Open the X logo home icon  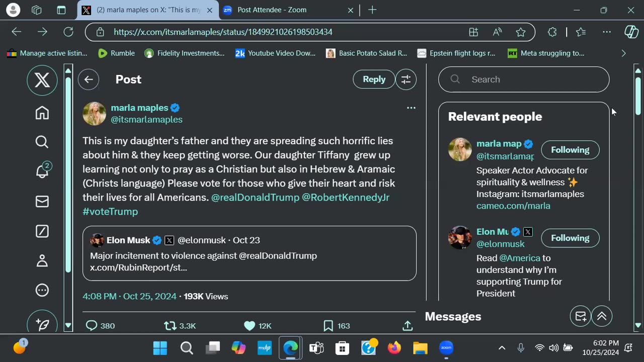(42, 80)
